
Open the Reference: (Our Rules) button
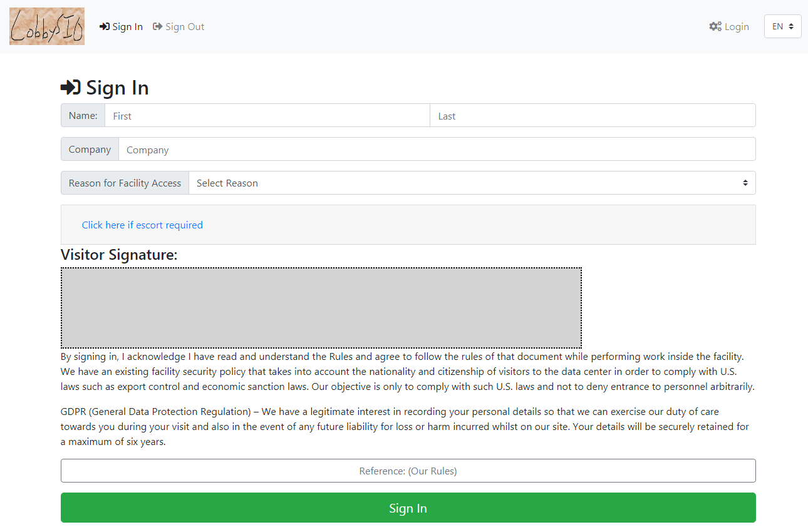pos(408,471)
